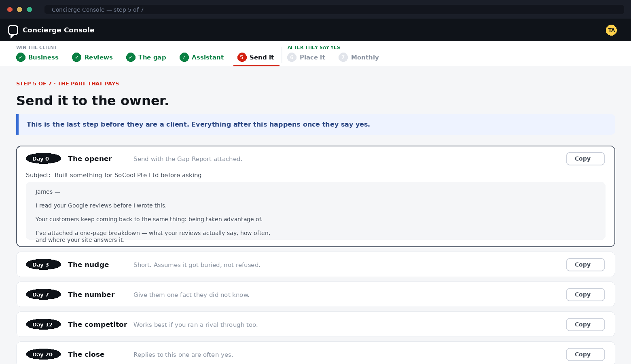Click the blue "last step before" info banner
Viewport: 631px width, 364px height.
coord(315,125)
